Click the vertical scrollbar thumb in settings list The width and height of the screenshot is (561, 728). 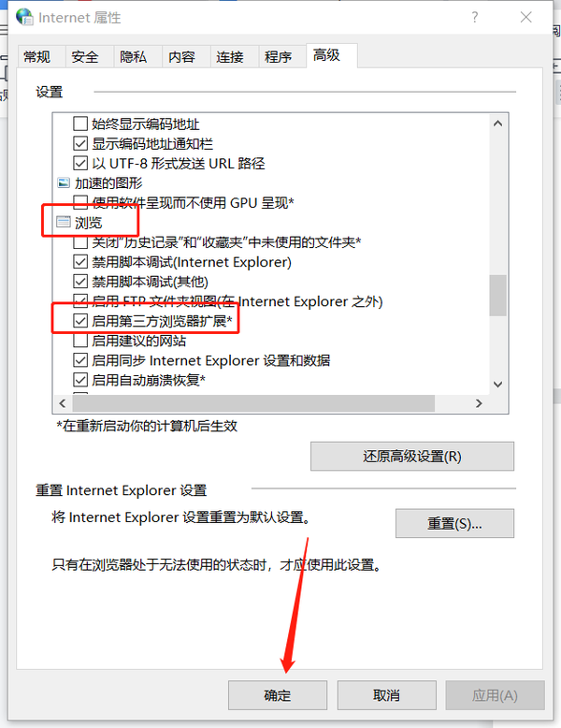point(498,296)
